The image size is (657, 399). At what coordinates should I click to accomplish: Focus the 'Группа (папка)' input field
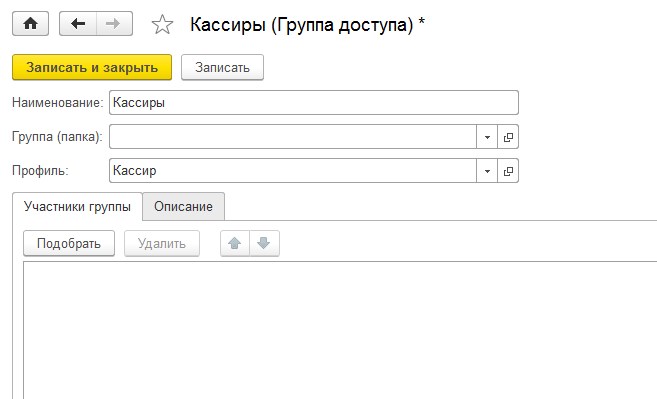pos(292,137)
